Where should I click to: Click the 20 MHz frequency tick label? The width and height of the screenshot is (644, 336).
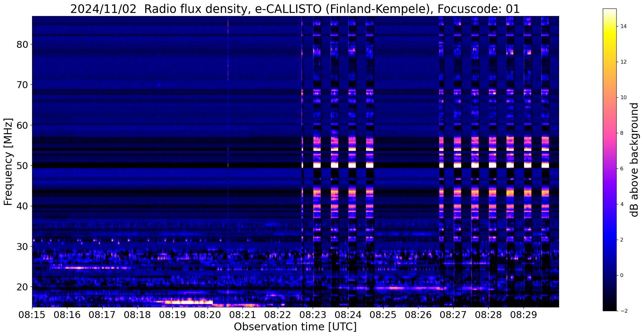point(22,287)
